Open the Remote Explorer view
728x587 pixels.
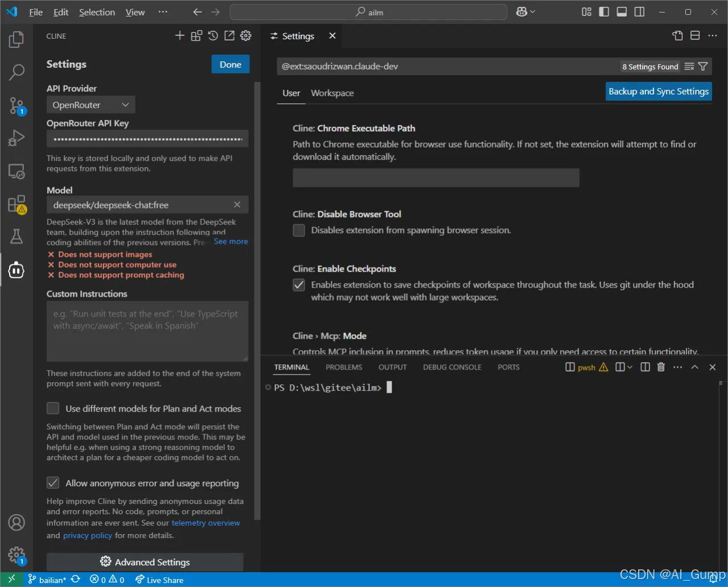[17, 171]
